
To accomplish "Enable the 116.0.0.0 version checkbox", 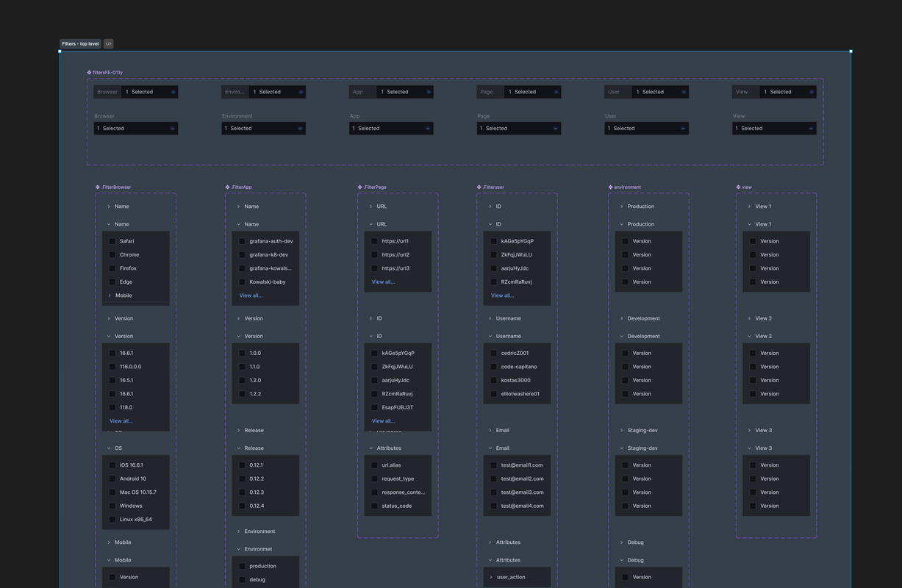I will click(112, 367).
